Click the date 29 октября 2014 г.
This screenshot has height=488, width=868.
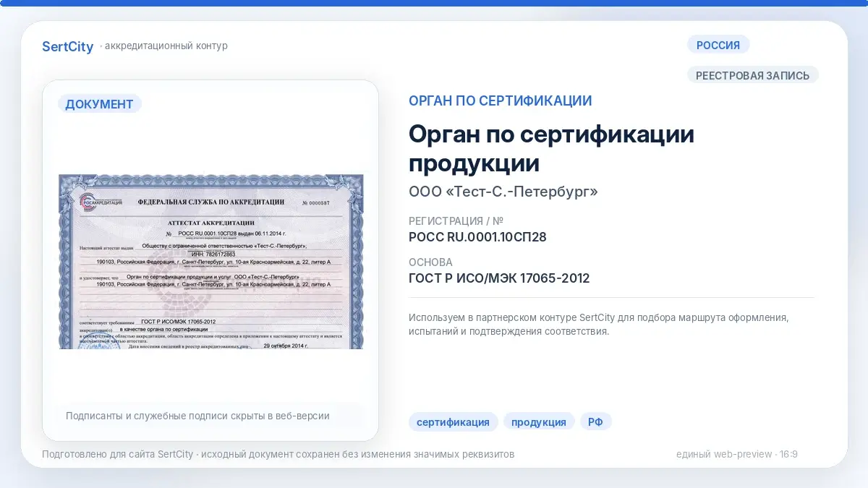286,346
